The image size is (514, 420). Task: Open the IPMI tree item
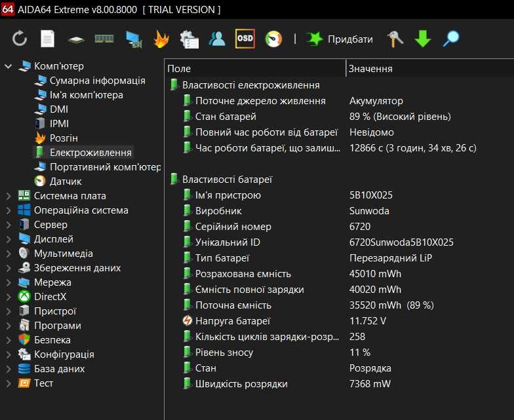[x=59, y=124]
